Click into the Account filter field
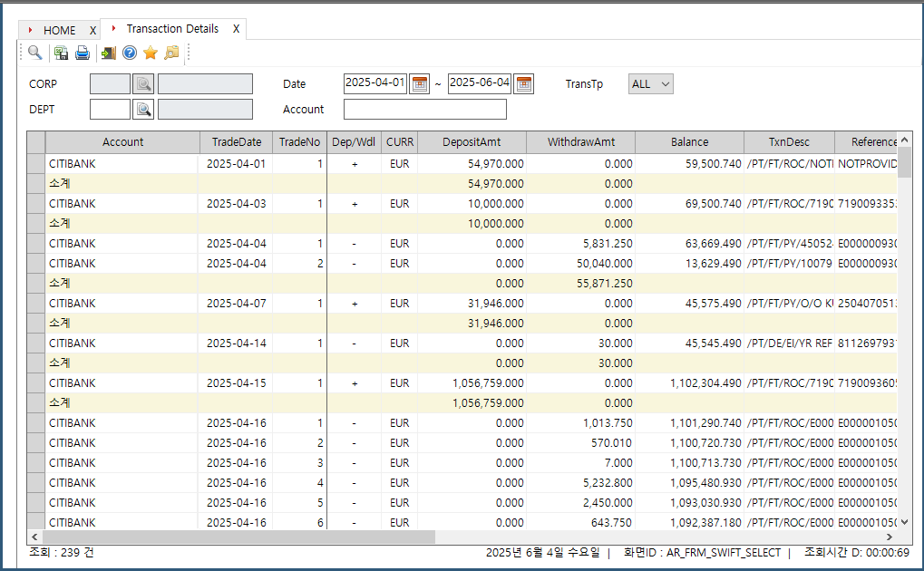 pyautogui.click(x=425, y=109)
